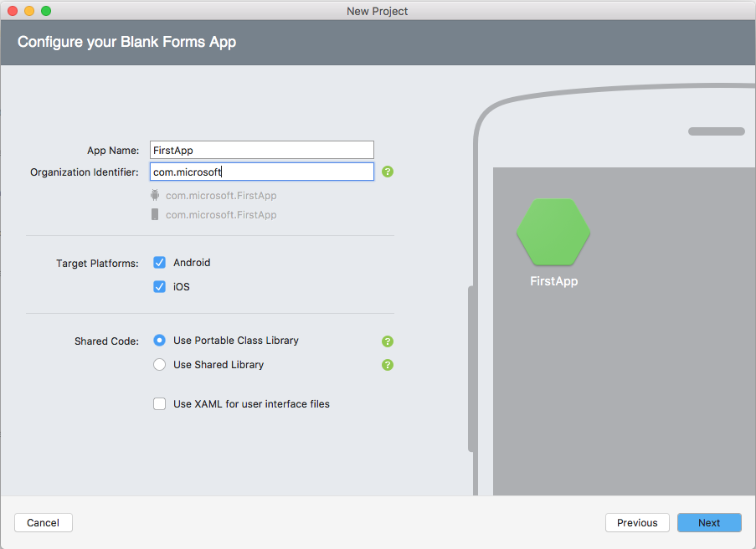756x549 pixels.
Task: Minimize the window with the yellow button
Action: [29, 11]
